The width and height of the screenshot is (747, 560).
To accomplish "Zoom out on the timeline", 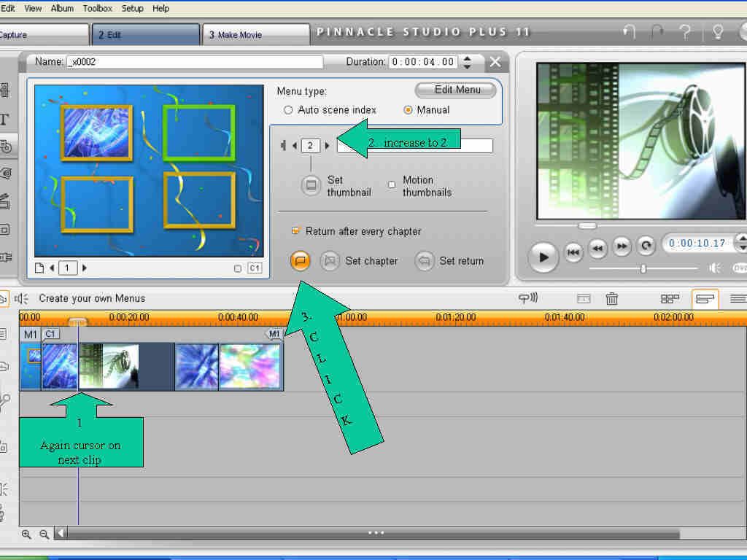I will coord(44,534).
